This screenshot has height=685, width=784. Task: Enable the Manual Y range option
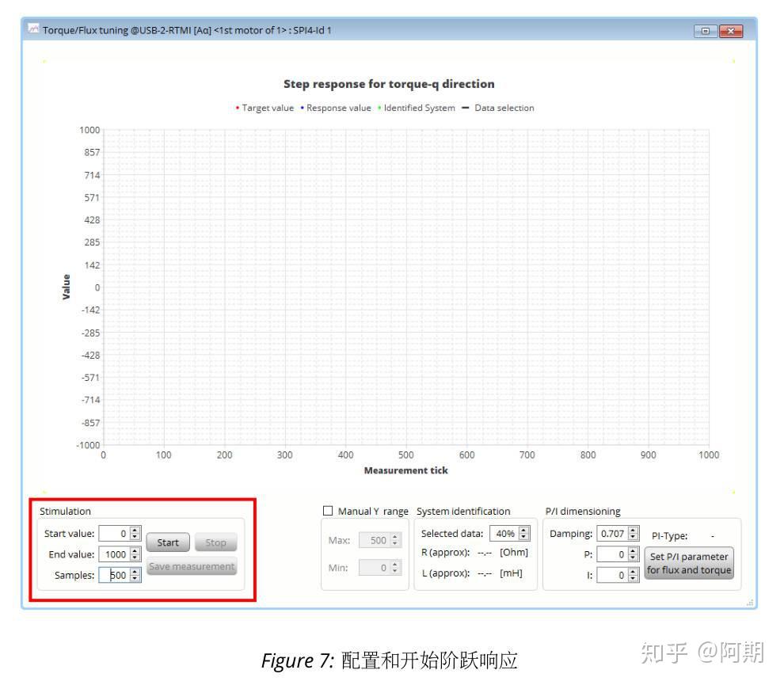[x=329, y=511]
